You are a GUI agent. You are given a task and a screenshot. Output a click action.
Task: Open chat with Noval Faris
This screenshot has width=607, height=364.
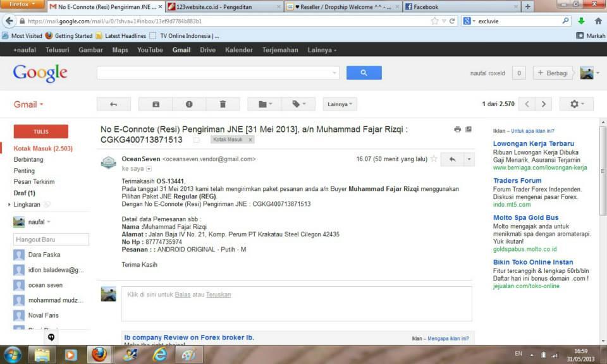tap(44, 315)
